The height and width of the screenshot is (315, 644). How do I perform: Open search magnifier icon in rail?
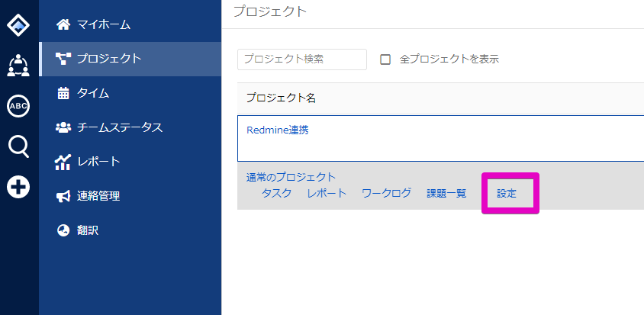(18, 146)
